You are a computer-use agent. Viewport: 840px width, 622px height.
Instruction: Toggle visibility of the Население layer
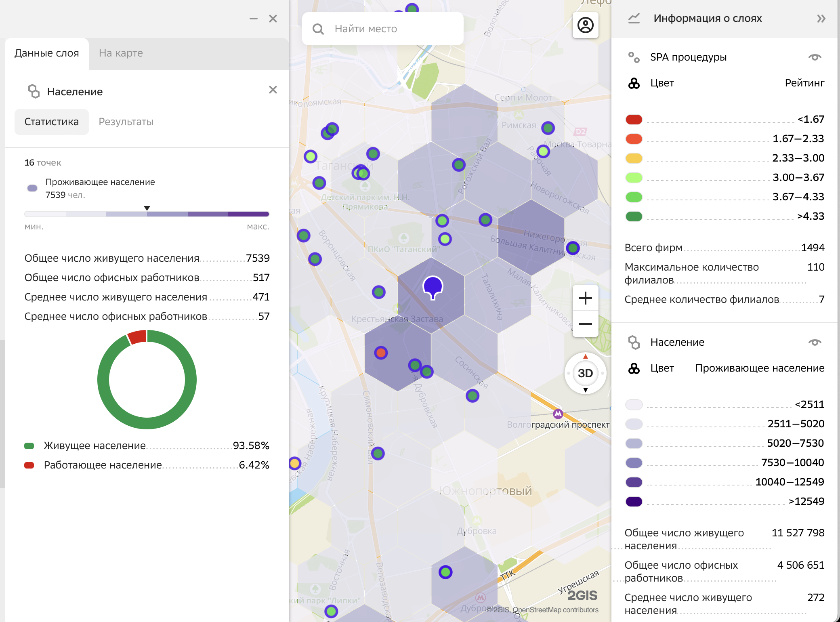click(815, 342)
